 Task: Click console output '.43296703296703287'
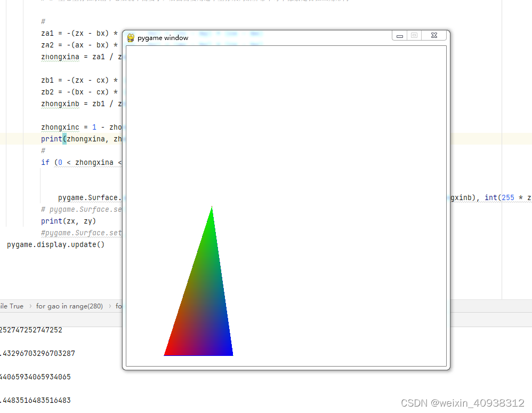38,353
